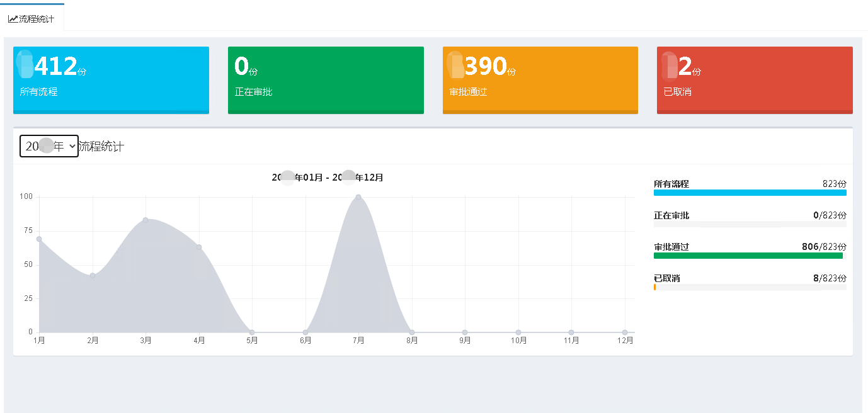Click the 7月 peak data point
The image size is (868, 413).
tap(358, 197)
